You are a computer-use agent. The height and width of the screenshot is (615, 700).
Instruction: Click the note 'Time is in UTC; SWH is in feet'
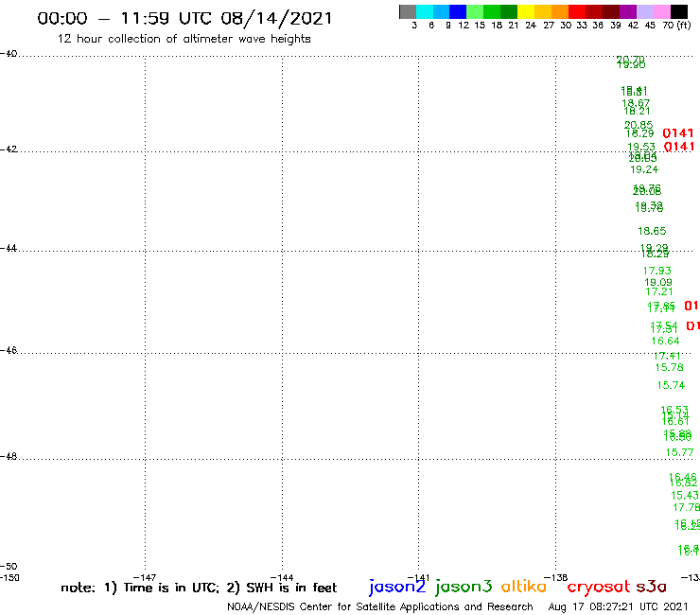pyautogui.click(x=199, y=588)
